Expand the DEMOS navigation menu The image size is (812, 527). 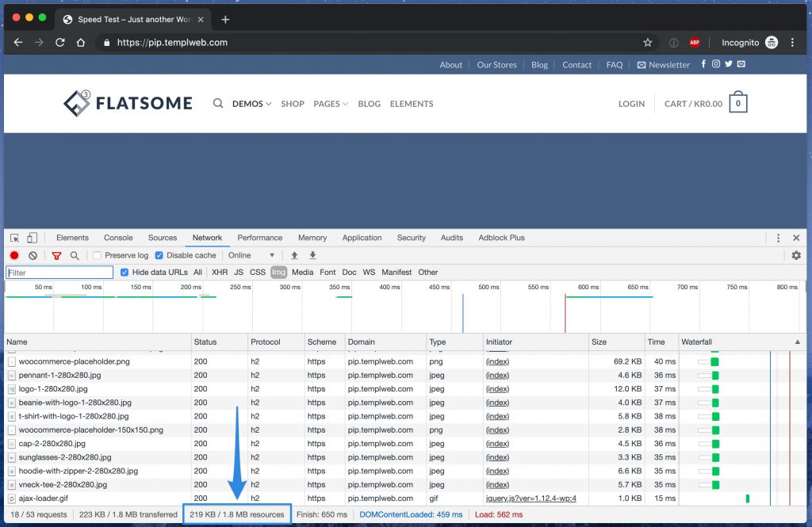[x=251, y=104]
